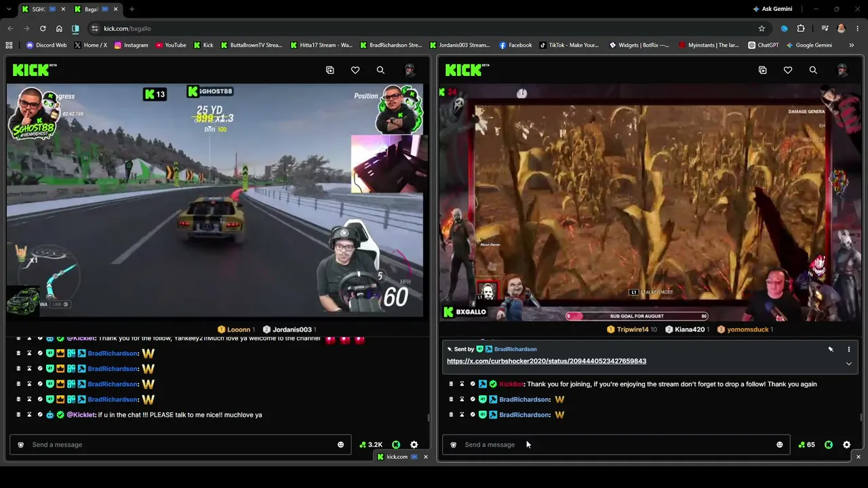The height and width of the screenshot is (488, 868).
Task: Open BradRichardson Stream bookmark
Action: click(x=391, y=45)
